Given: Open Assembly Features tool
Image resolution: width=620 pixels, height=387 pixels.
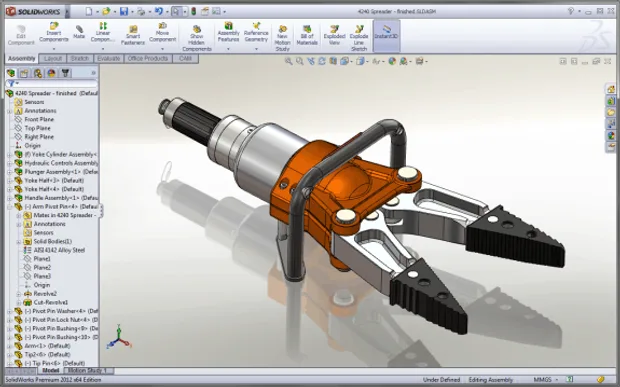Looking at the screenshot, I should click(229, 32).
